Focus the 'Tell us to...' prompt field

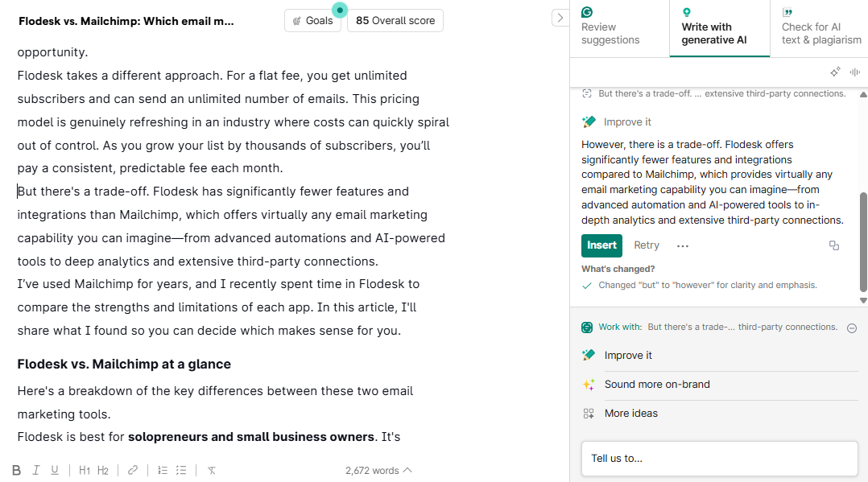coord(719,459)
